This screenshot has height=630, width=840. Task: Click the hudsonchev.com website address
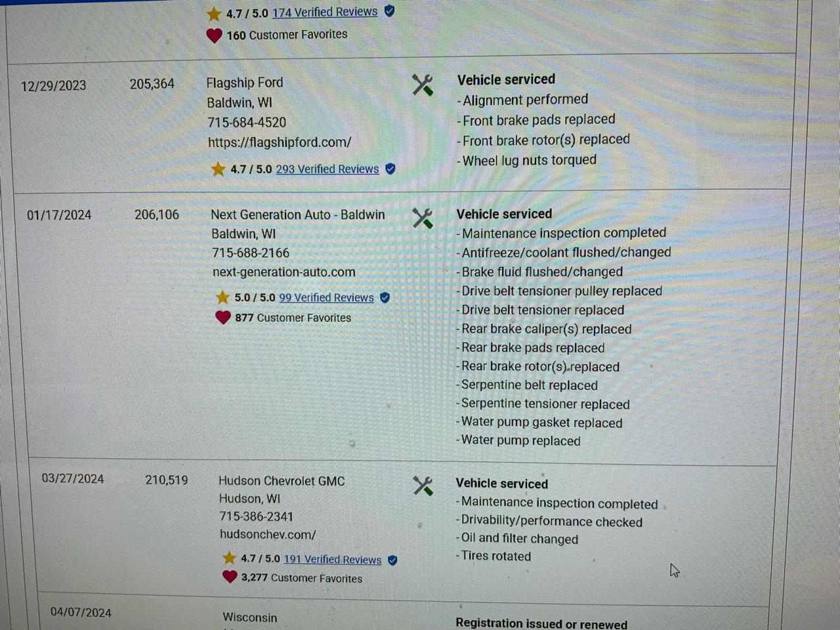pyautogui.click(x=268, y=534)
